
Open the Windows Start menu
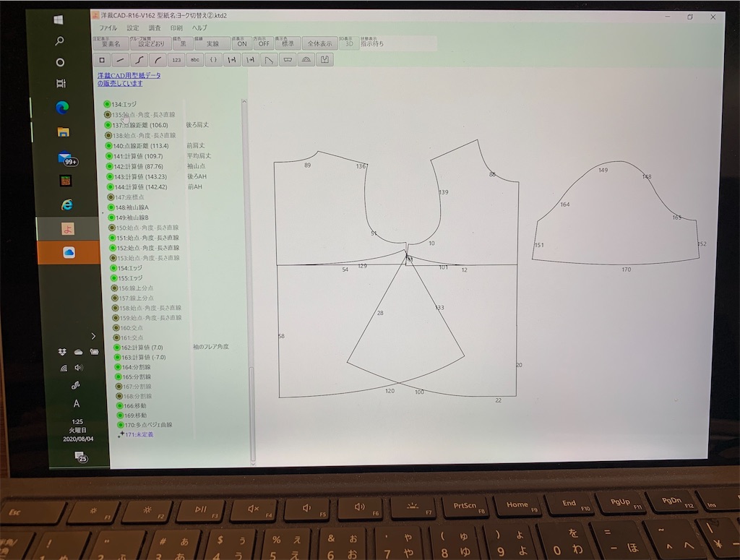pos(59,20)
